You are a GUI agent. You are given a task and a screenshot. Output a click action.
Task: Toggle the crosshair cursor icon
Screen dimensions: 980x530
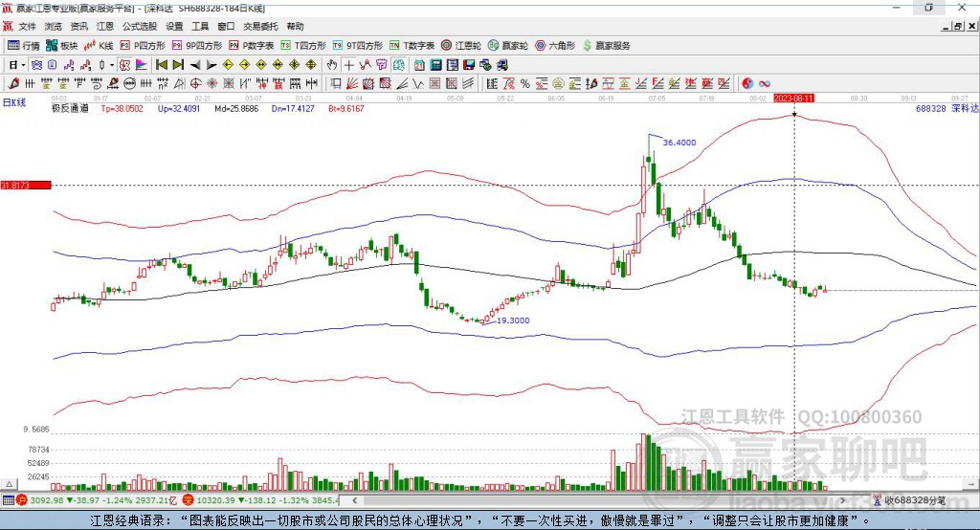348,65
